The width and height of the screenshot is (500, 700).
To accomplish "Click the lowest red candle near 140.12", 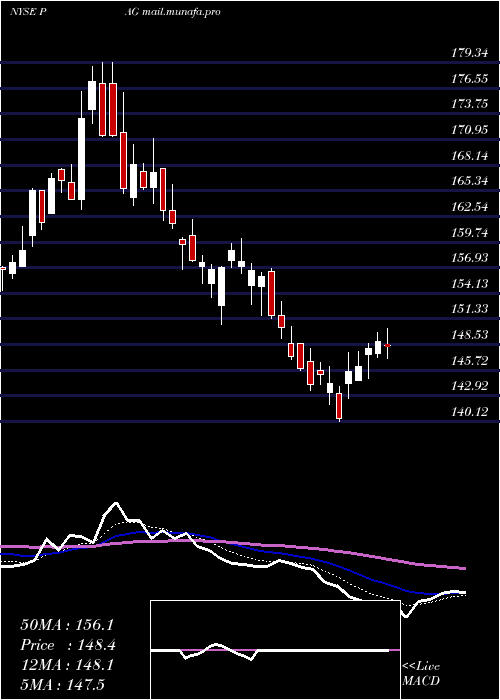I will (339, 406).
